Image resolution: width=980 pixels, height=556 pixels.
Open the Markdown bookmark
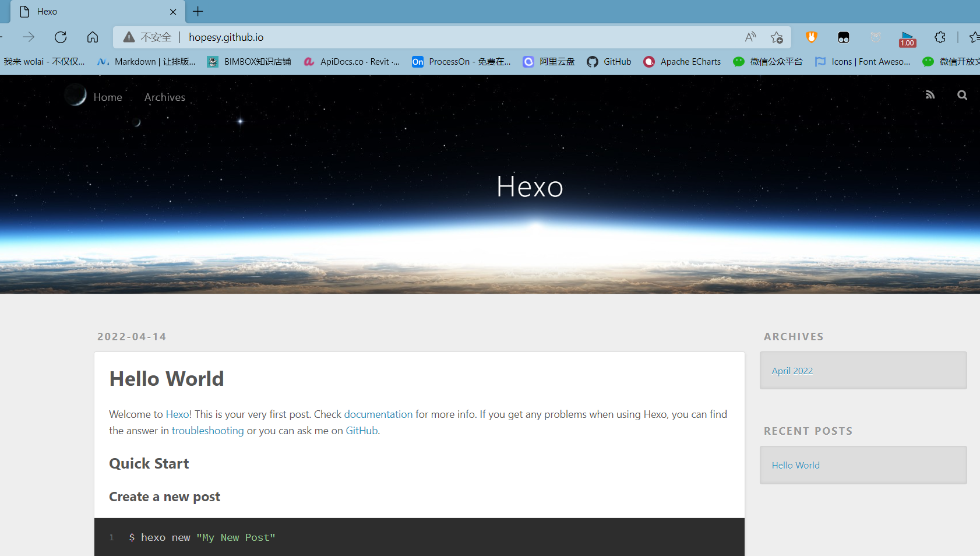tap(146, 62)
